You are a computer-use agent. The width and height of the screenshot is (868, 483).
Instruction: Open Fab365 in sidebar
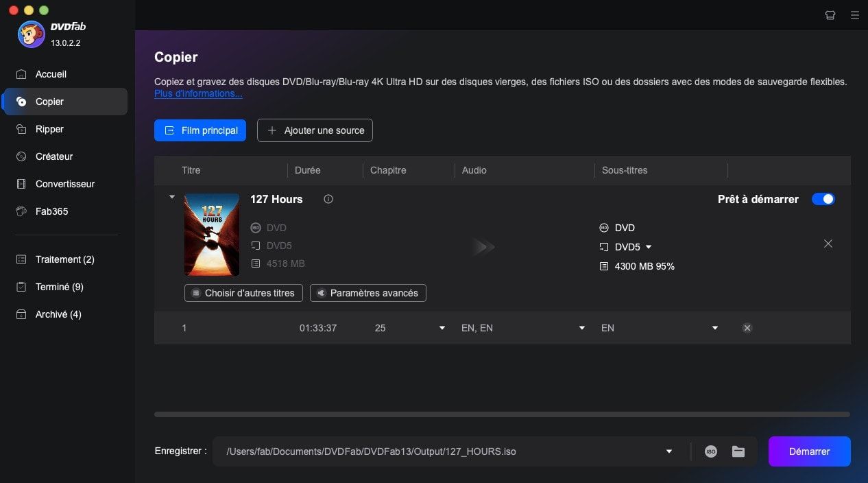(x=66, y=211)
